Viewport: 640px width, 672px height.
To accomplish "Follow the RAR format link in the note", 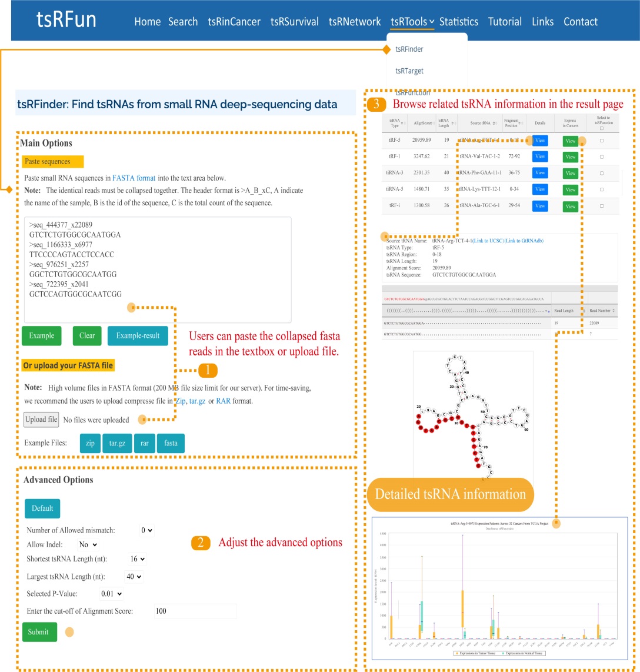I will [223, 401].
